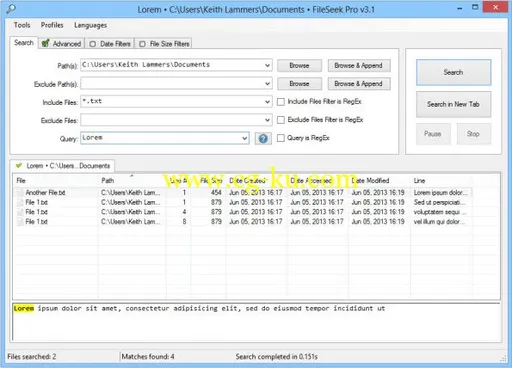Sort results by Date Accessed column header
The image size is (512, 368).
[x=318, y=181]
